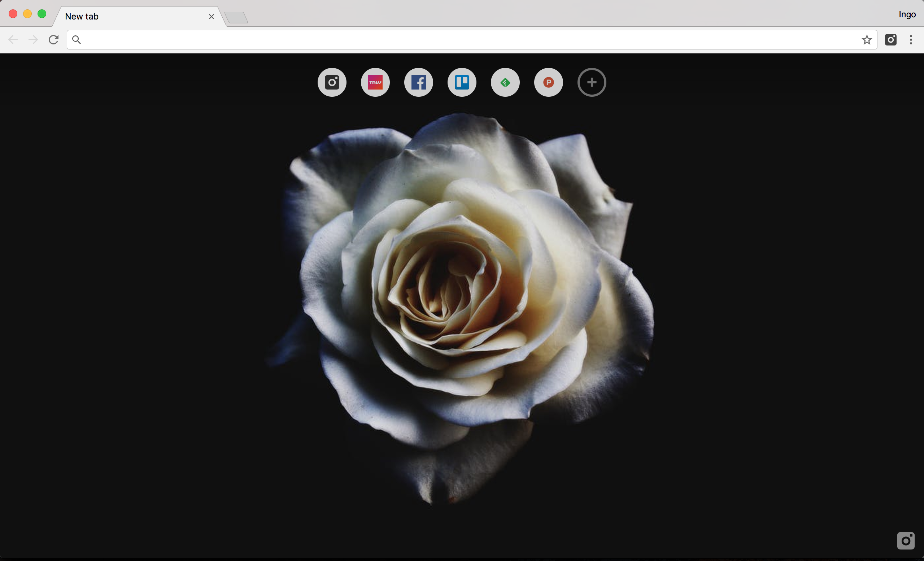Open another tab with new-tab button

(236, 18)
